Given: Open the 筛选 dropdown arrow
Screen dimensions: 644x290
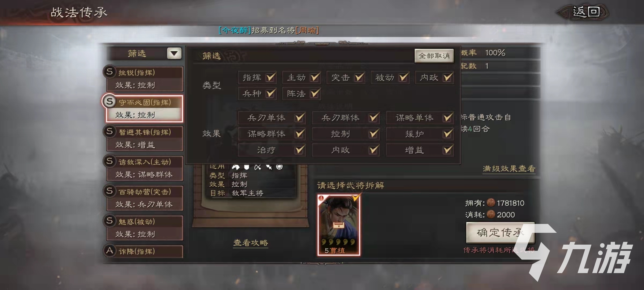Looking at the screenshot, I should tap(174, 53).
